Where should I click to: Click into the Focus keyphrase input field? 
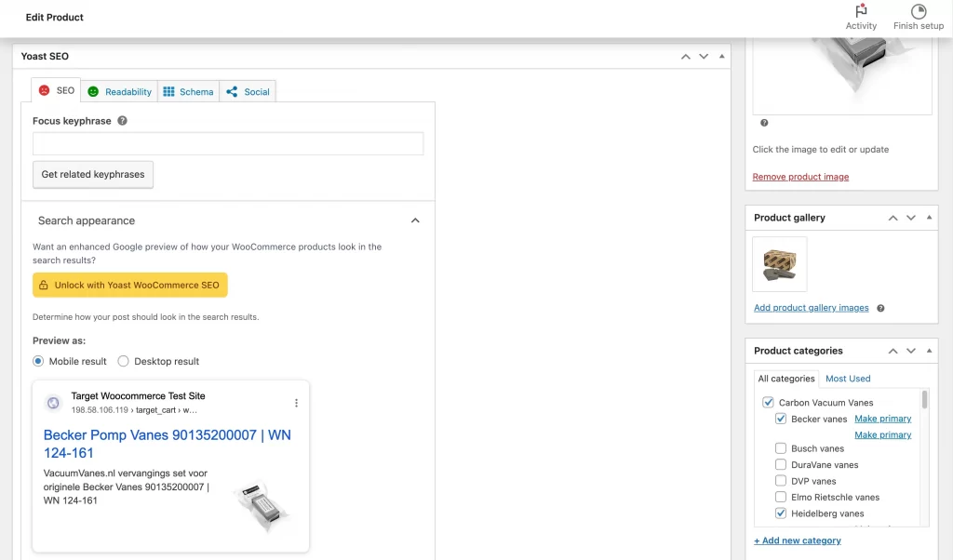pos(228,144)
